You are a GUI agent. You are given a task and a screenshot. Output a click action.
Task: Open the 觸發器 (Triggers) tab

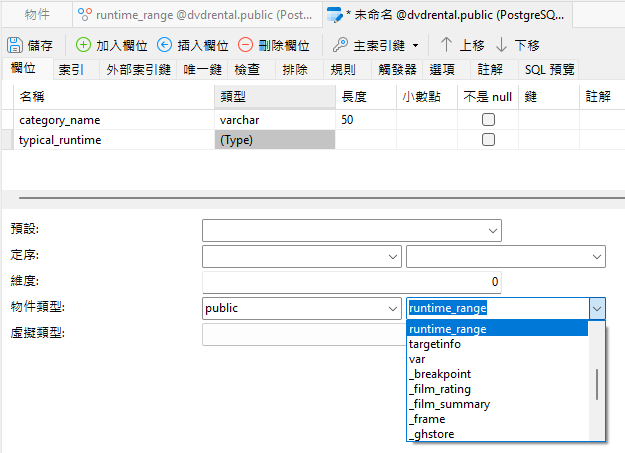(x=397, y=70)
